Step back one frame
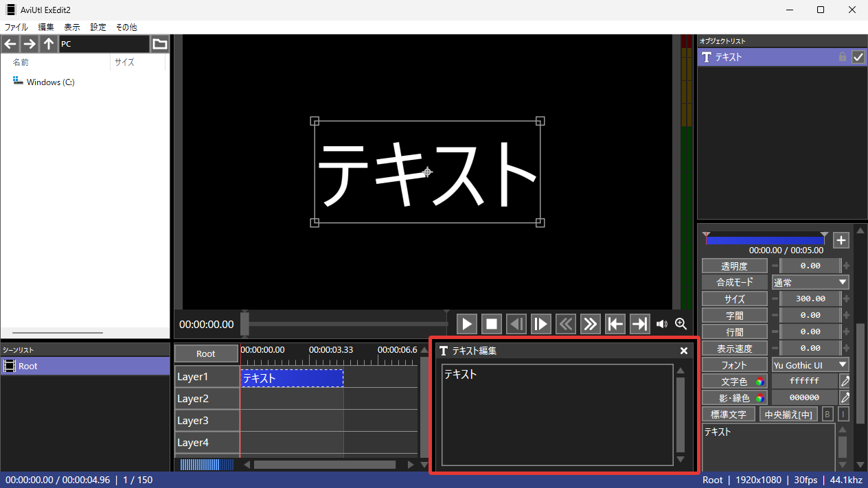Viewport: 868px width, 488px height. coord(516,324)
